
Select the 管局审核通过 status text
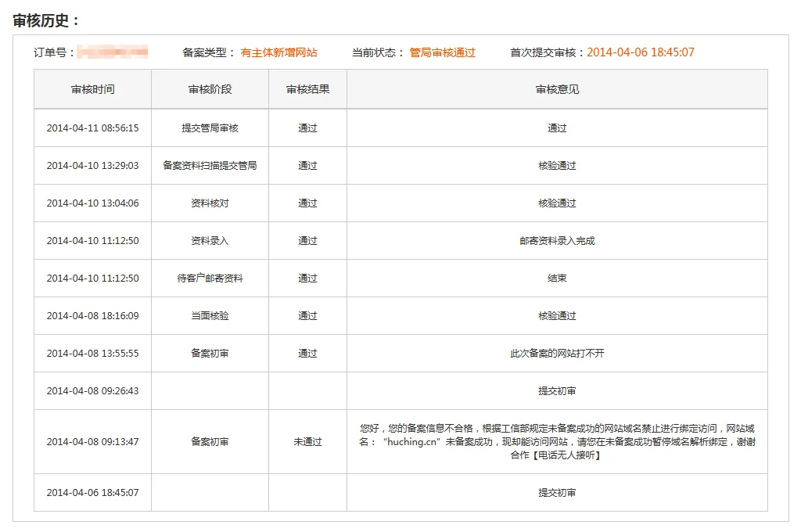[x=443, y=52]
